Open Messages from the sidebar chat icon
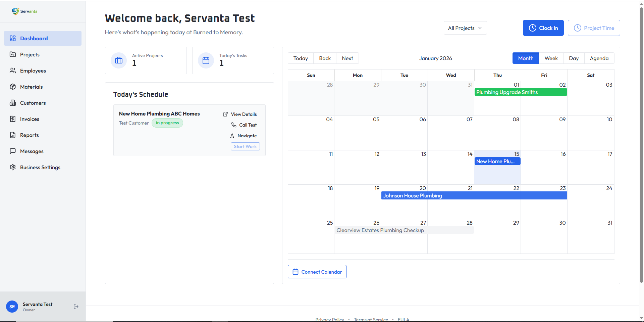This screenshot has height=322, width=644. [13, 151]
